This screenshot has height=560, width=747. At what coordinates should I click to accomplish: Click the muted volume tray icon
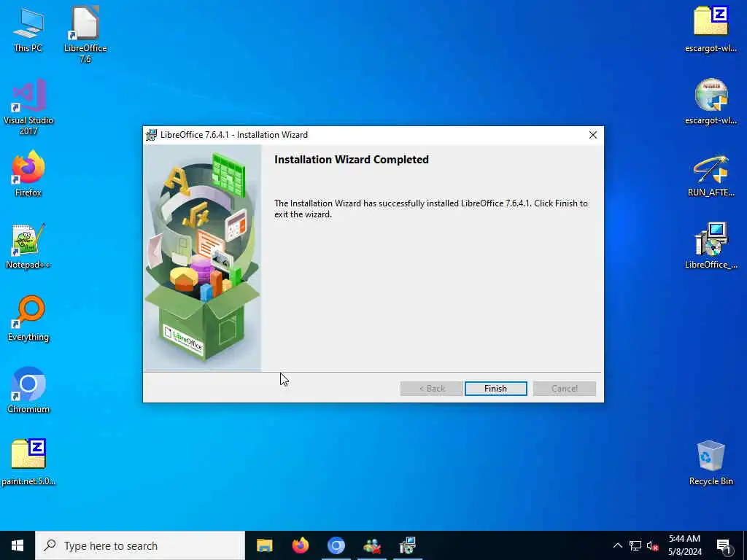(x=652, y=545)
